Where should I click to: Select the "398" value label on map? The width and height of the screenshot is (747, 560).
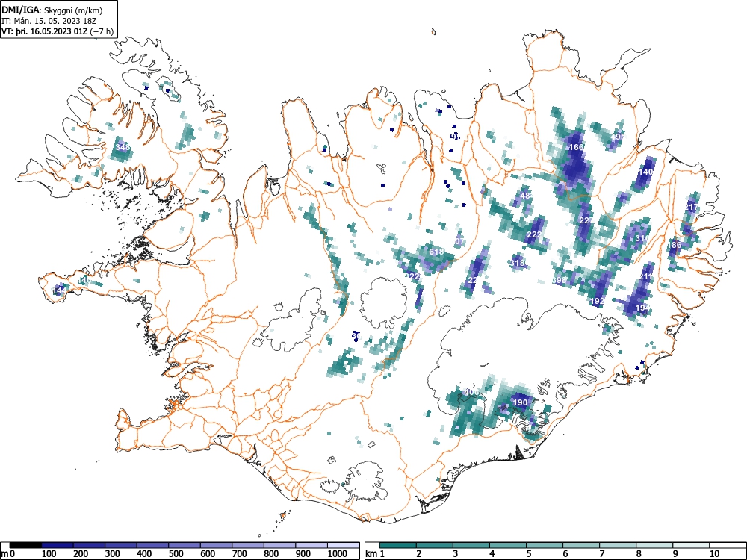pyautogui.click(x=559, y=280)
